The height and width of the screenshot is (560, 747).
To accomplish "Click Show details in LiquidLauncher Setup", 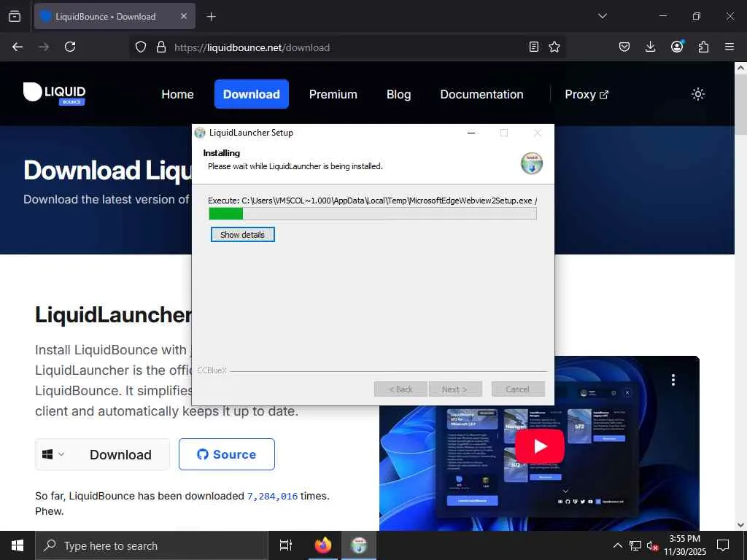I will (x=242, y=235).
